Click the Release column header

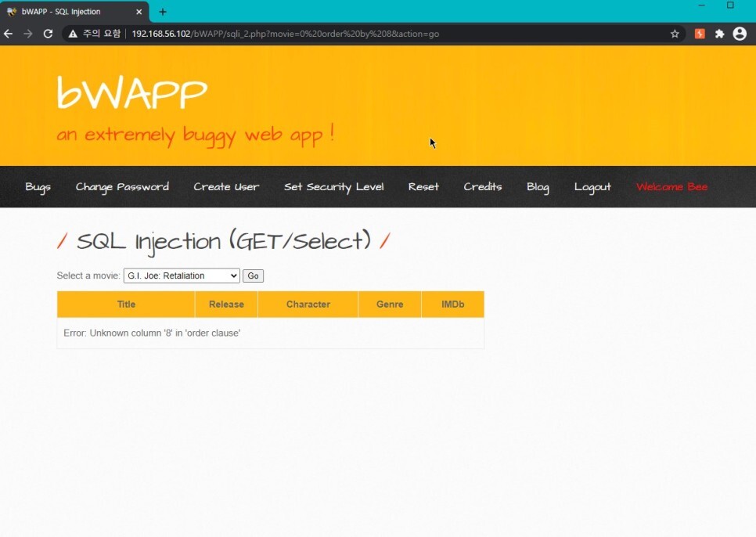(x=226, y=305)
